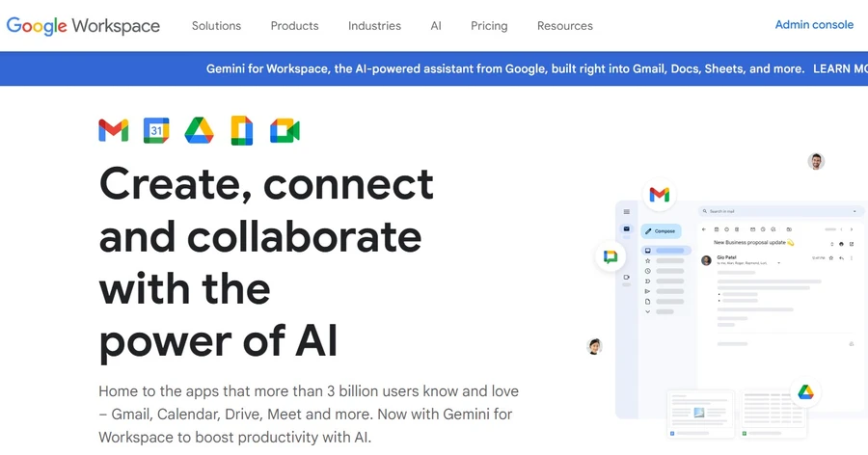The height and width of the screenshot is (455, 868).
Task: Open the Solutions menu
Action: pos(216,26)
